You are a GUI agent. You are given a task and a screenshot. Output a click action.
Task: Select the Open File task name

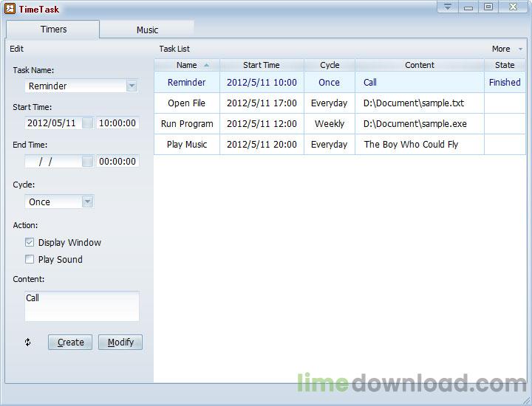coord(187,103)
